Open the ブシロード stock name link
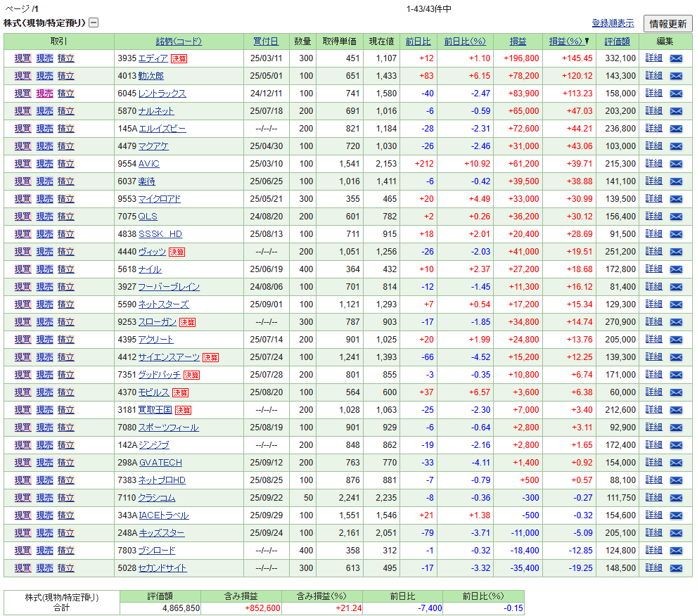The image size is (697, 616). [157, 551]
